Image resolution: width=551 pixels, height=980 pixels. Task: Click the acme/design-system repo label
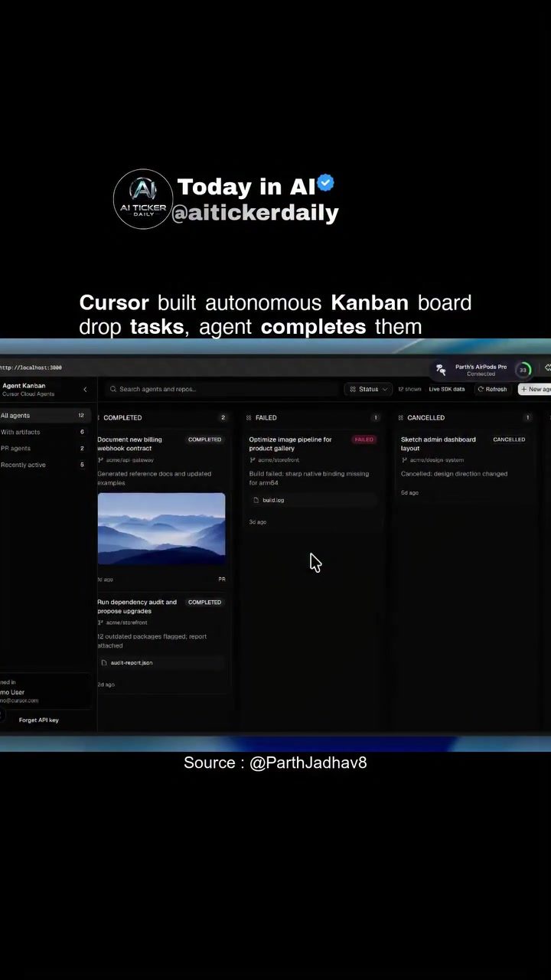[436, 460]
